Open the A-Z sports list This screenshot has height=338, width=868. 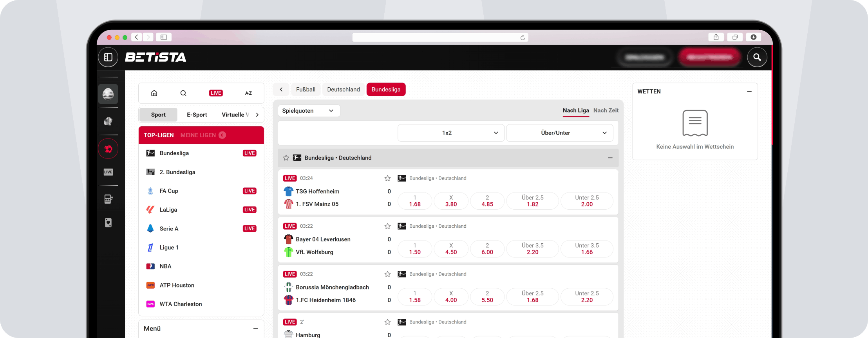coord(248,93)
